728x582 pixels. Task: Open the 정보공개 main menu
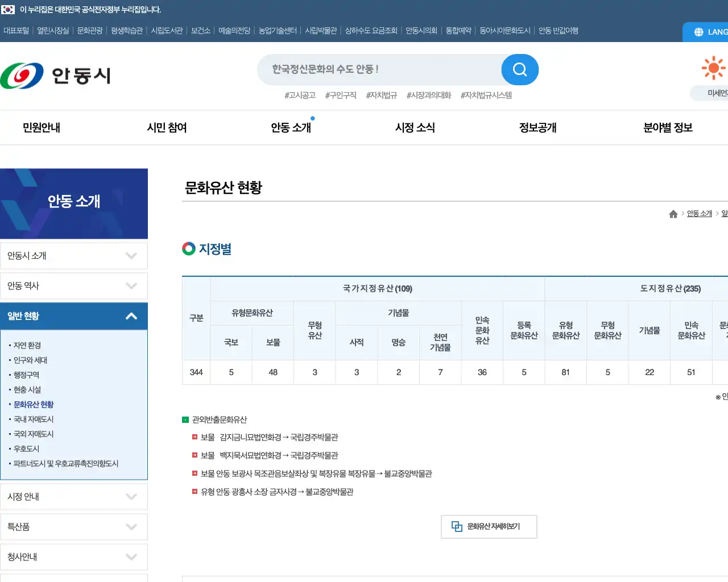[x=537, y=128]
